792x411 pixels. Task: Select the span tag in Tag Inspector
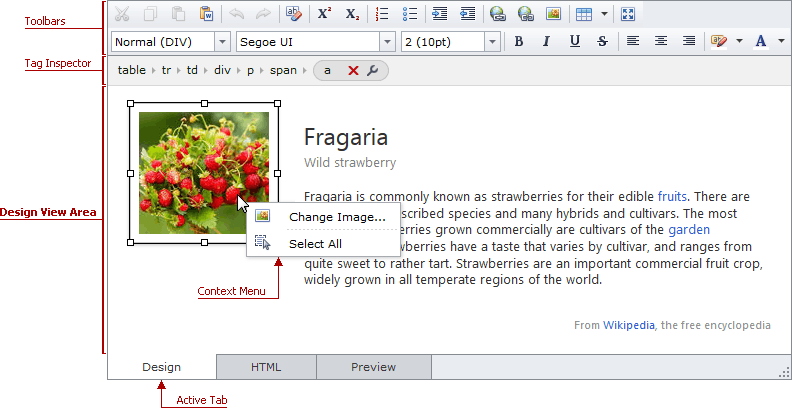coord(283,70)
